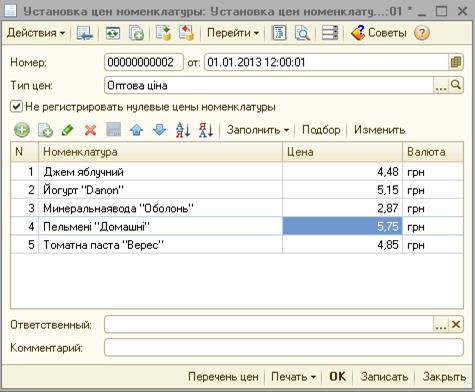Click the Номенклатура column header

coord(160,152)
